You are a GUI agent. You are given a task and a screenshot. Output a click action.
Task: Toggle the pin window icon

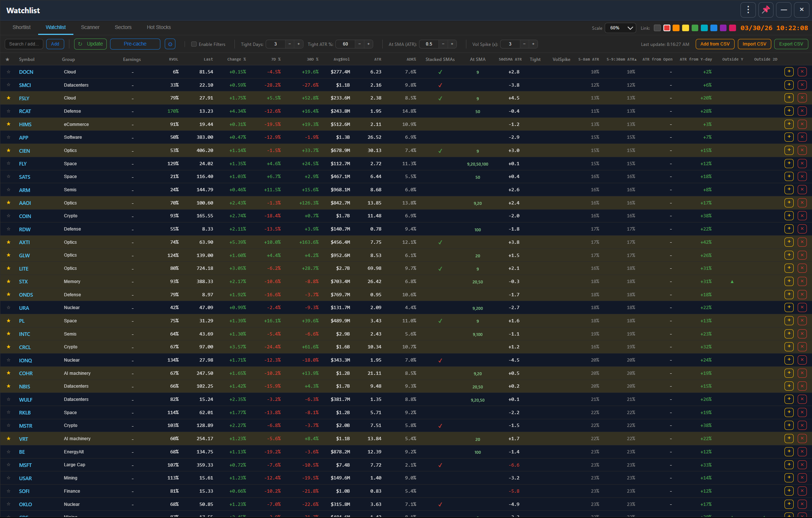[x=766, y=10]
